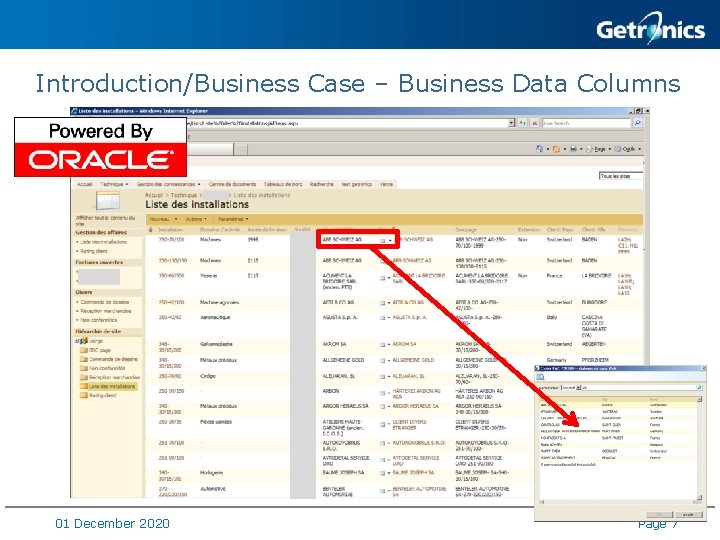The image size is (720, 540).
Task: Open the Accueil navigation tab
Action: (x=84, y=184)
